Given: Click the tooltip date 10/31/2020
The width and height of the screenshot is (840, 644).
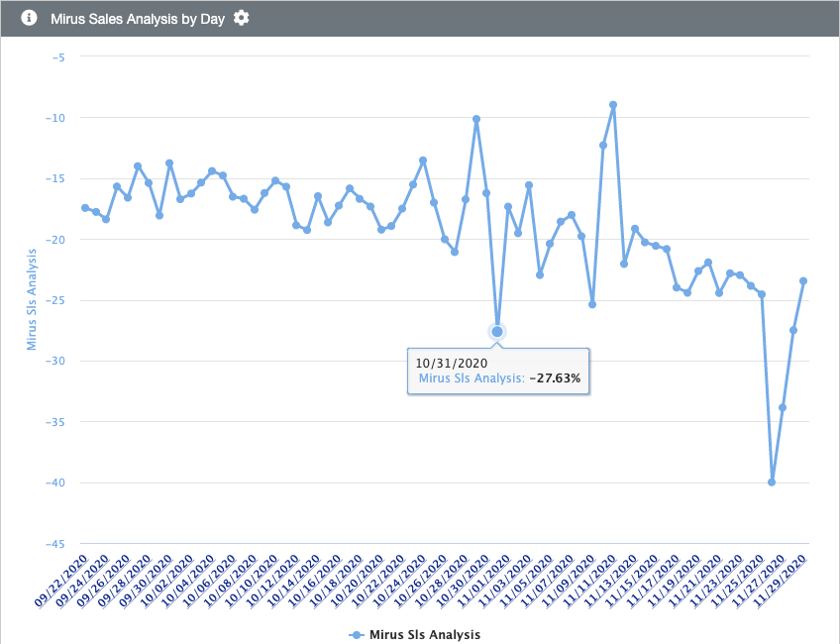Looking at the screenshot, I should tap(451, 363).
